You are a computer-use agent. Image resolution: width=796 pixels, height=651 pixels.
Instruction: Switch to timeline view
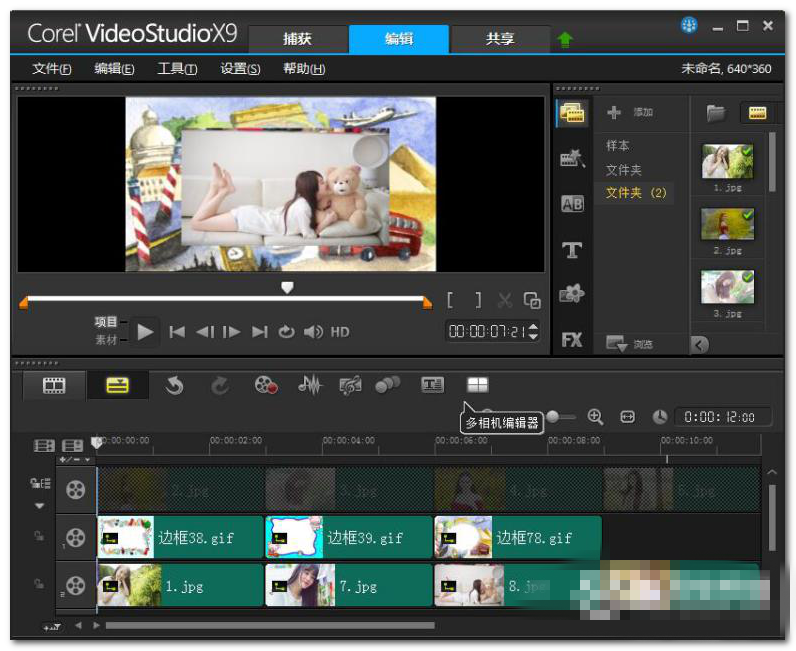[117, 385]
